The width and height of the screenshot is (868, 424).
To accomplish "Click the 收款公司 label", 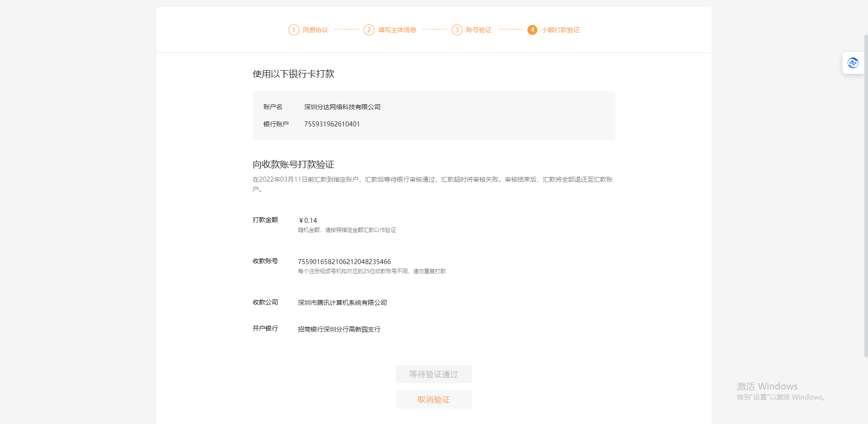I will coord(265,302).
